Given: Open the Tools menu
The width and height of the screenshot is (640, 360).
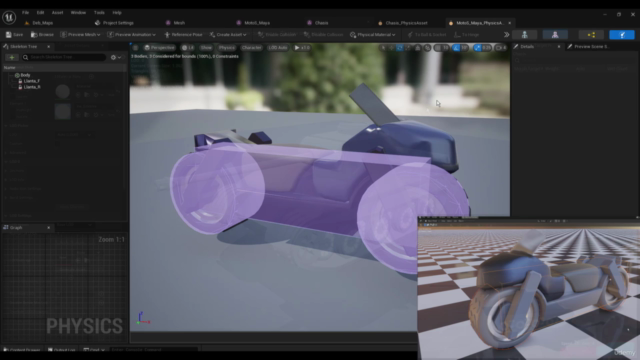Looking at the screenshot, I should click(x=99, y=13).
